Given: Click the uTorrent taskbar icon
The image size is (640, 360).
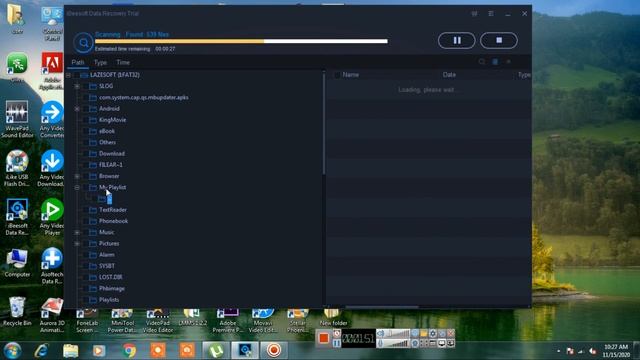Looking at the screenshot, I should pyautogui.click(x=216, y=350).
